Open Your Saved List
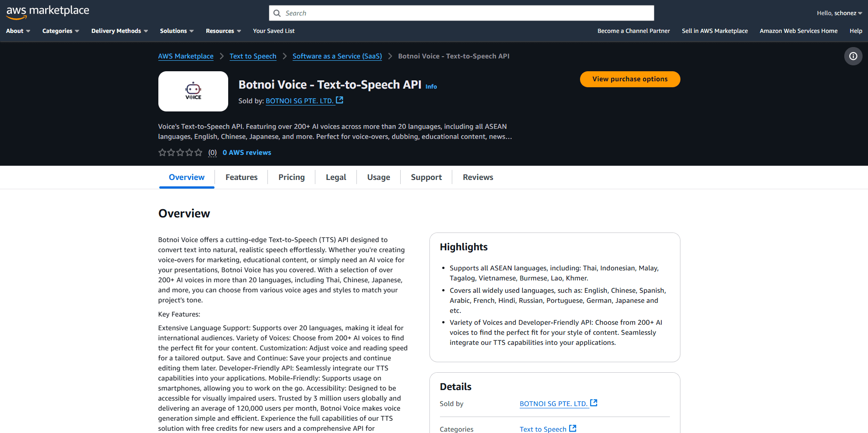Image resolution: width=868 pixels, height=433 pixels. coord(274,31)
